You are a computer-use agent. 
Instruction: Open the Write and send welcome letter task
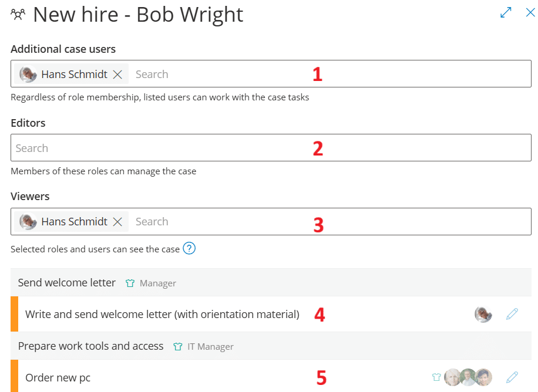[162, 315]
